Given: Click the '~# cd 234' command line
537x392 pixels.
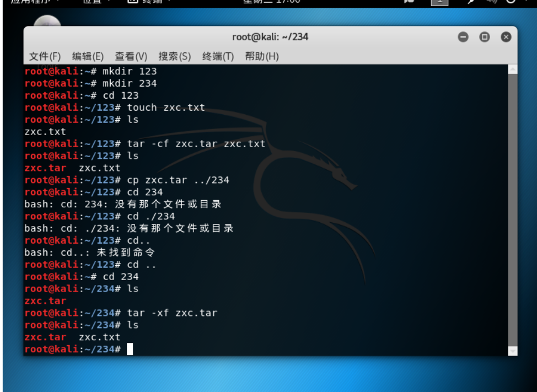Looking at the screenshot, I should [82, 277].
